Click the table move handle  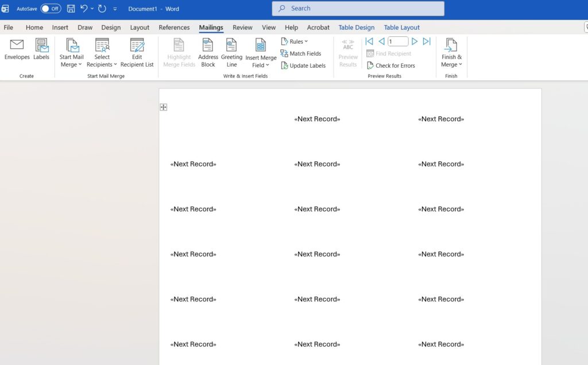point(164,107)
